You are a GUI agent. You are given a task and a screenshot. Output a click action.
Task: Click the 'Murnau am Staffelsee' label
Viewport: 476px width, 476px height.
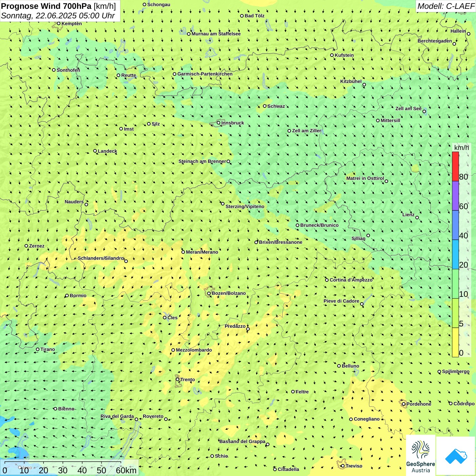point(216,34)
